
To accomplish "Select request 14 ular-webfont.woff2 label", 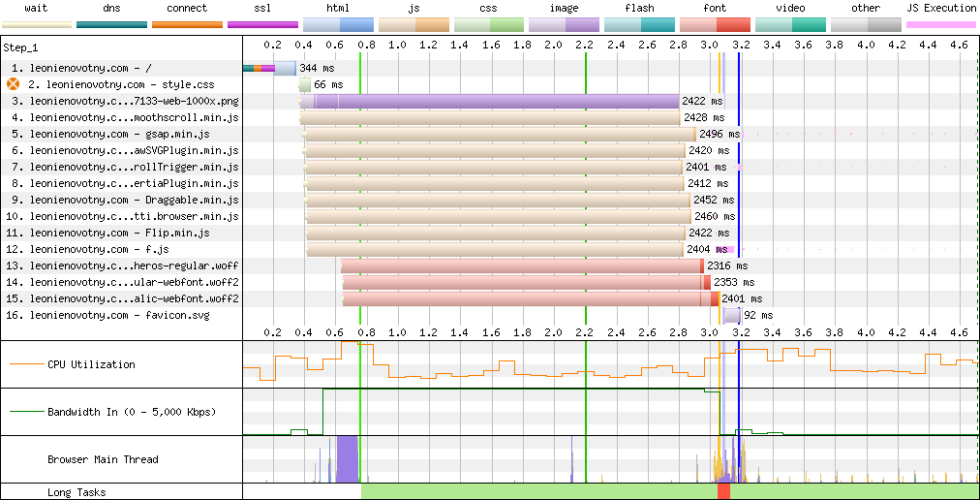I will click(x=122, y=282).
